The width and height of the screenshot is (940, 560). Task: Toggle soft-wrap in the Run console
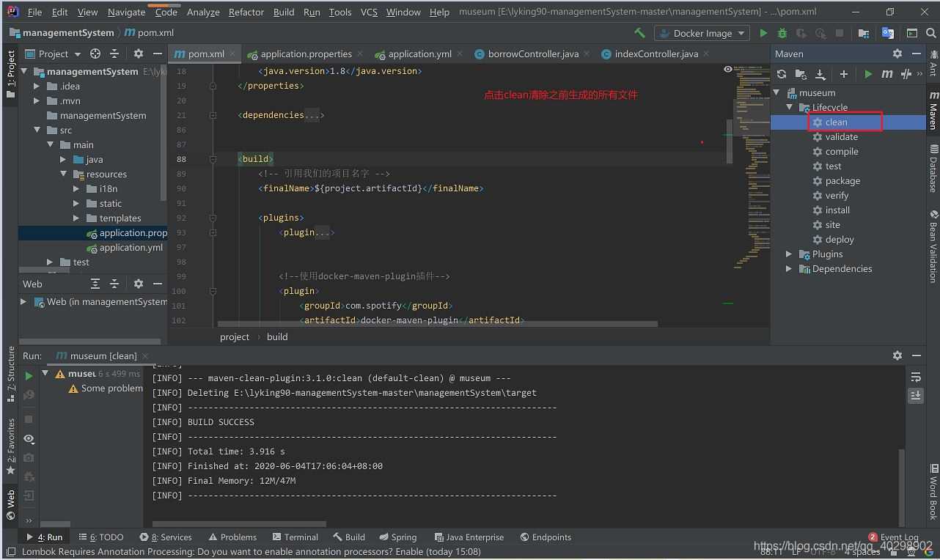pyautogui.click(x=916, y=376)
